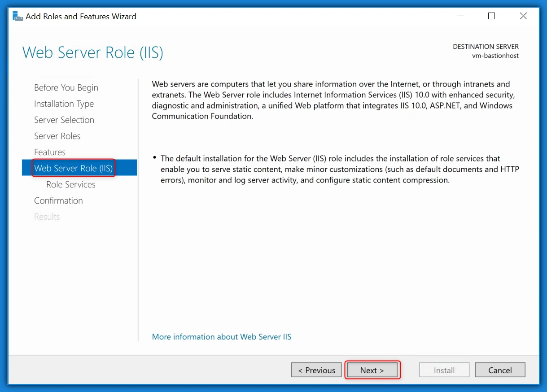Open the More information about Web Server IIS link

(x=222, y=336)
